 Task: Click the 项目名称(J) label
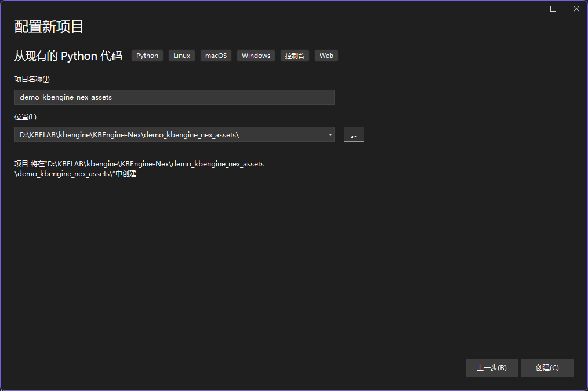[x=32, y=79]
